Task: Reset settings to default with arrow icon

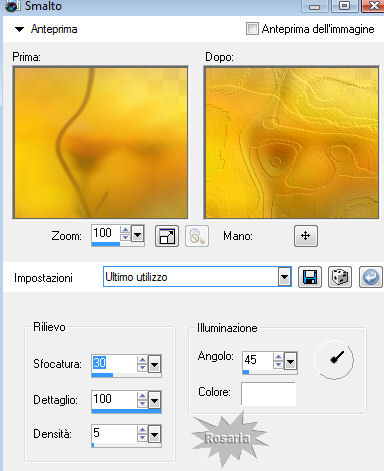Action: 371,277
